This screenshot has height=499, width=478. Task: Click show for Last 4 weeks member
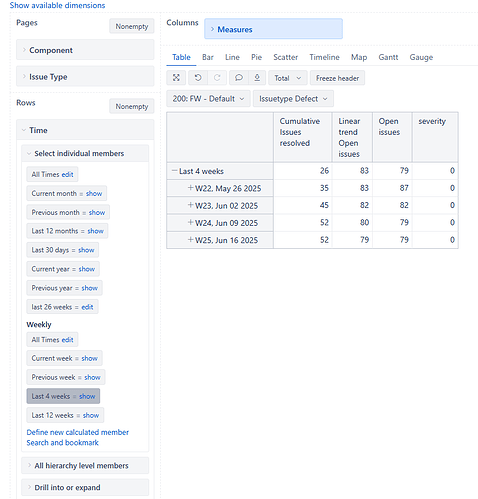click(87, 396)
